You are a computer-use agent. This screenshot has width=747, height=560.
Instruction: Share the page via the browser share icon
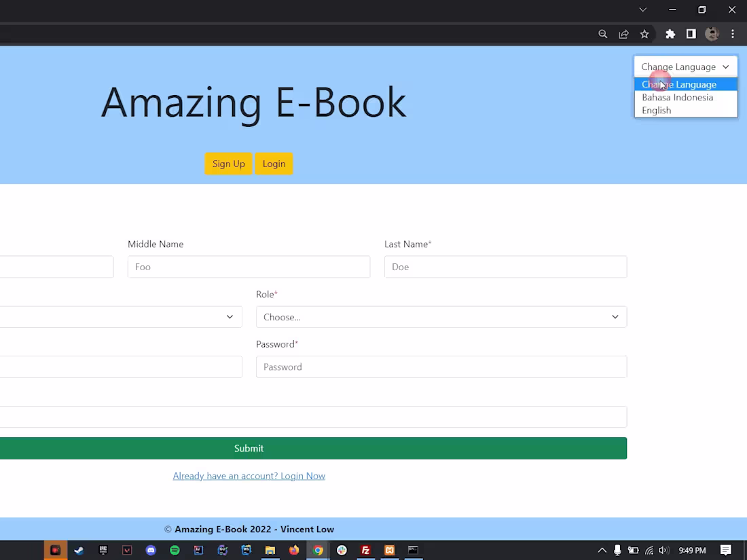(x=623, y=34)
